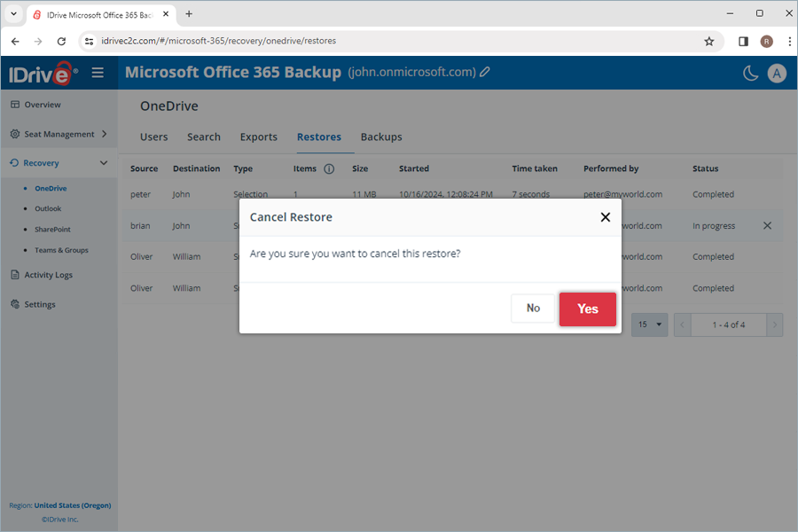Edit account name with the pencil icon

(483, 73)
